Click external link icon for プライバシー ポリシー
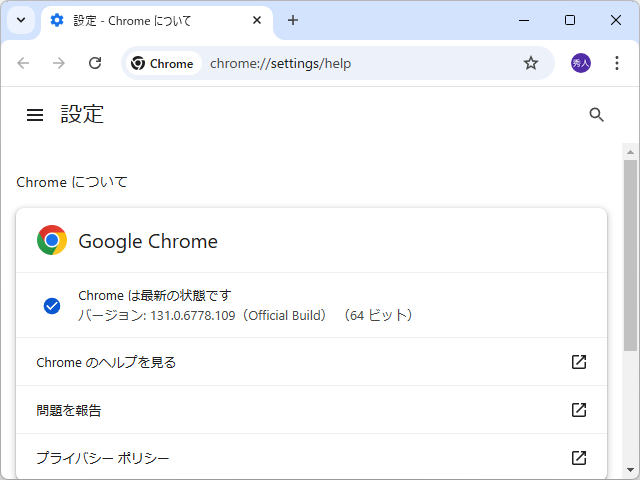Image resolution: width=640 pixels, height=480 pixels. [579, 458]
